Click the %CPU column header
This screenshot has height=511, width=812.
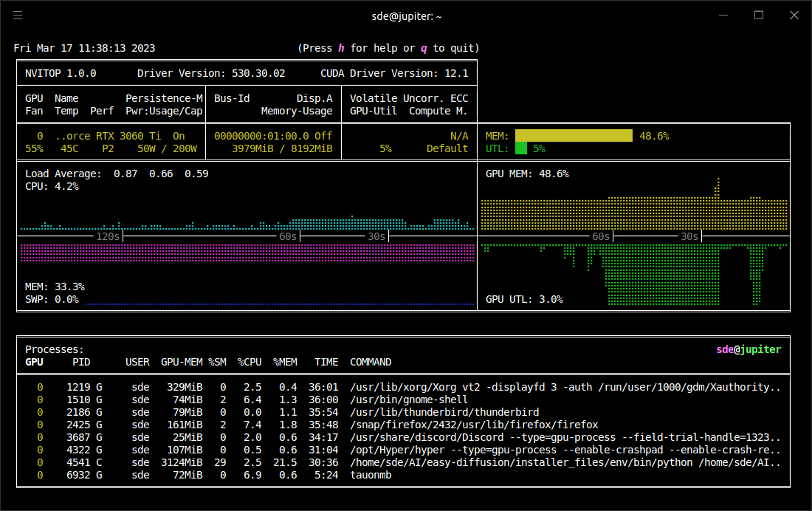250,363
